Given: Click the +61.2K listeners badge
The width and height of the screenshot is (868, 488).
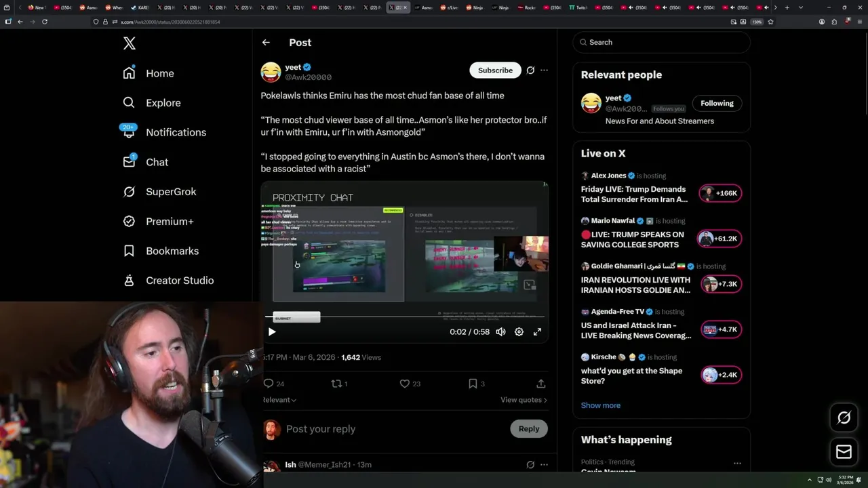Looking at the screenshot, I should coord(720,239).
